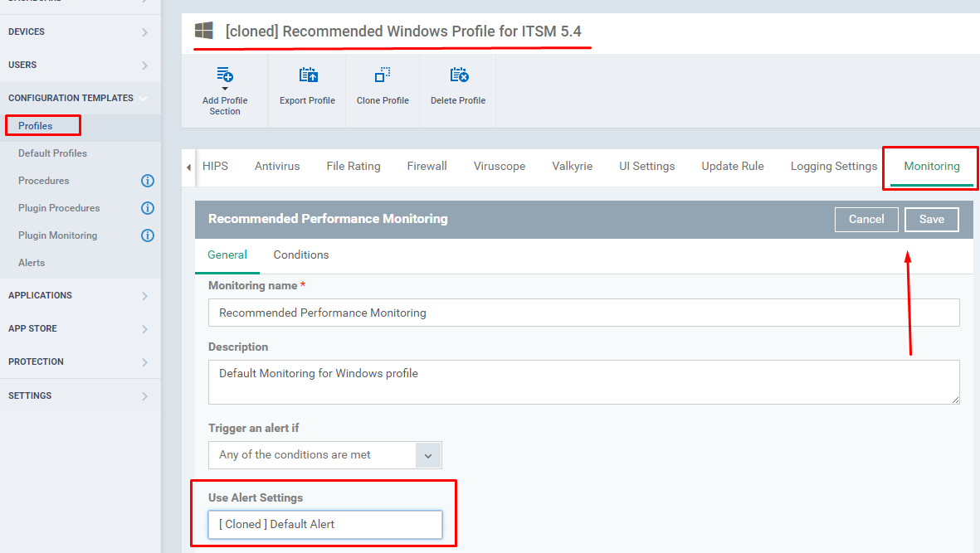Open Alerts in the sidebar

point(32,264)
